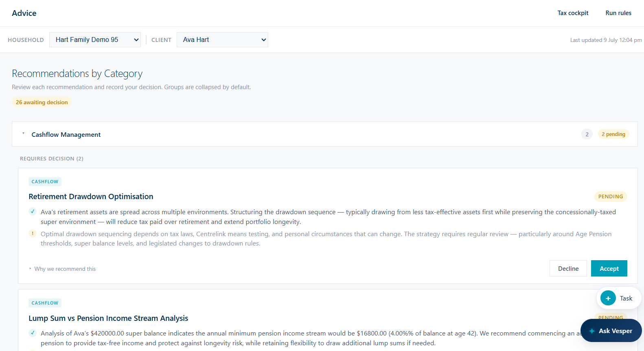Click the 2 pending badge on Cashflow Management
Screen dimensions: 644x351
[x=613, y=134]
